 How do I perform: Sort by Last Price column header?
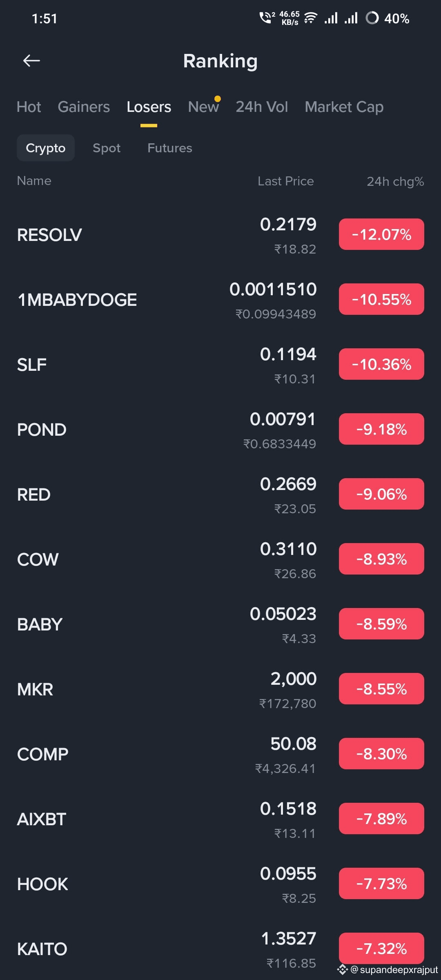tap(286, 181)
